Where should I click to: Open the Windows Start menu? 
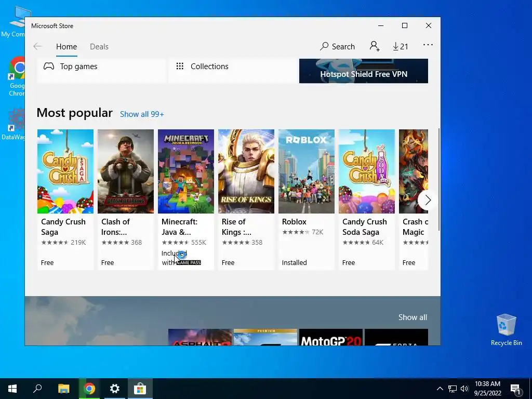pyautogui.click(x=12, y=389)
